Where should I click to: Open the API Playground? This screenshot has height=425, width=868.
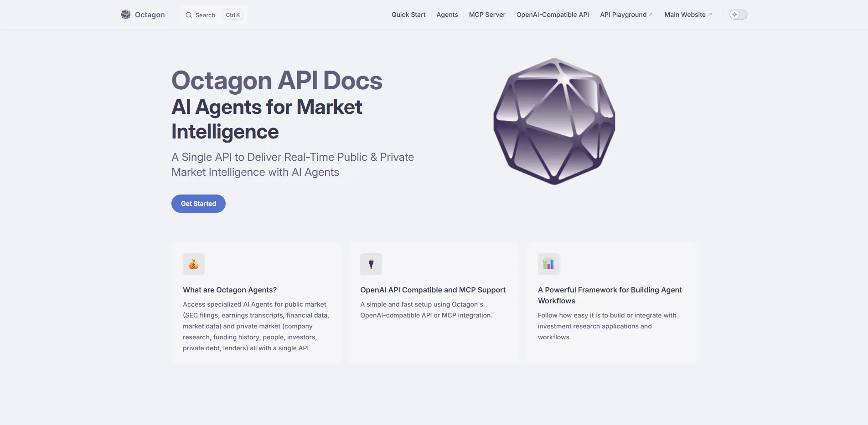tap(623, 14)
